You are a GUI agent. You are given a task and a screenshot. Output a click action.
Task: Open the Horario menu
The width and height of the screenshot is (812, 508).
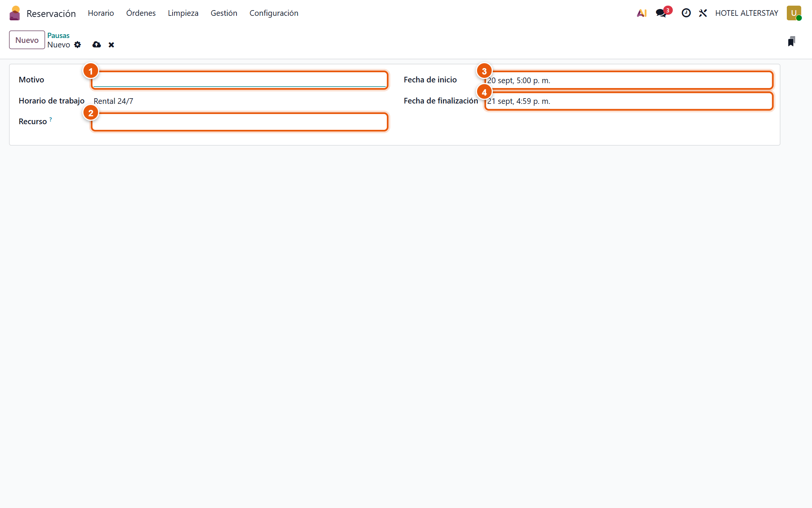pyautogui.click(x=101, y=13)
